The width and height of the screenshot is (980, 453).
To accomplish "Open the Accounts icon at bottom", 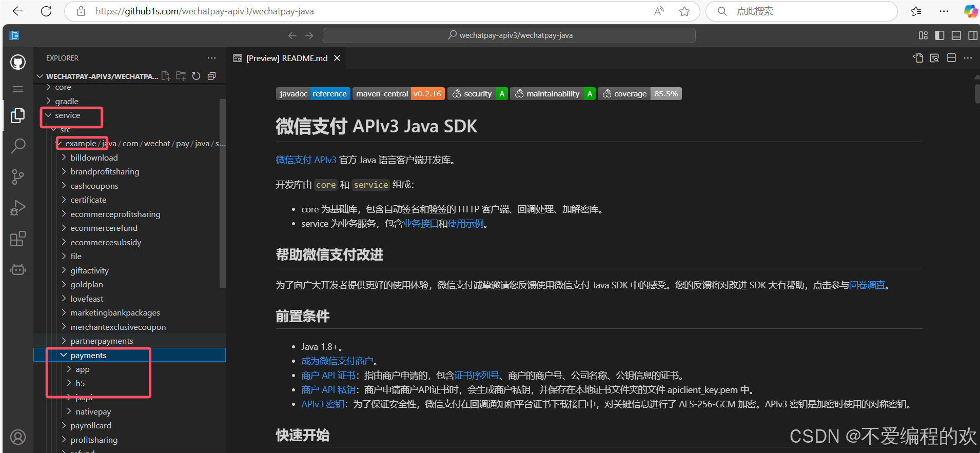I will click(18, 437).
